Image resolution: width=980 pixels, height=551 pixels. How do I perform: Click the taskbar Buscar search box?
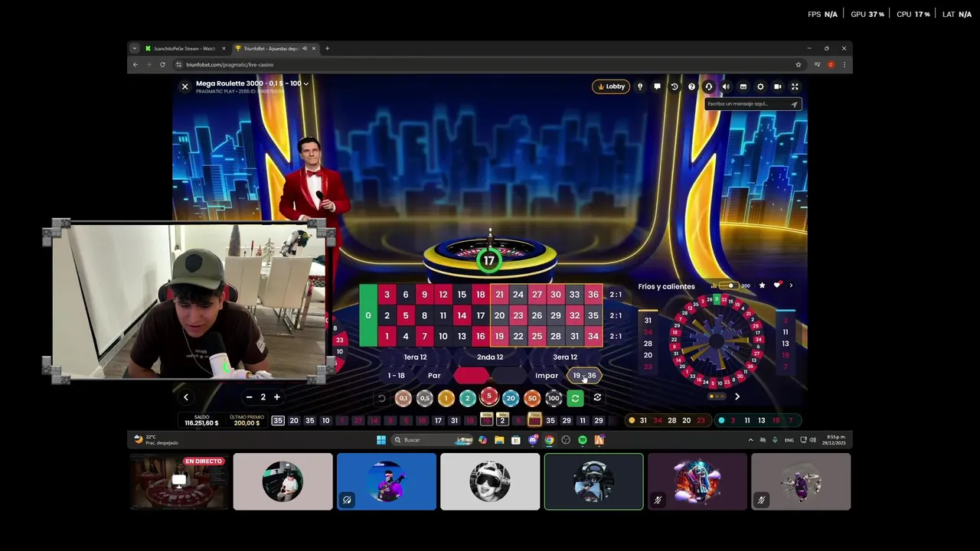432,440
